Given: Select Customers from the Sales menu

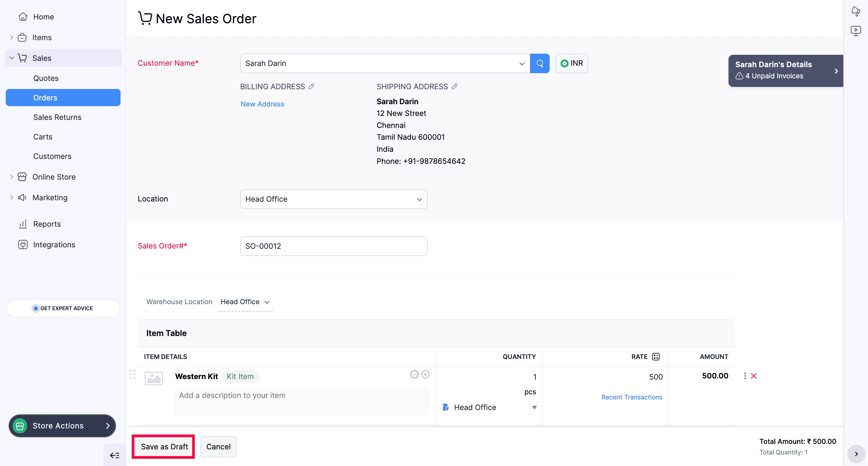Looking at the screenshot, I should (52, 156).
